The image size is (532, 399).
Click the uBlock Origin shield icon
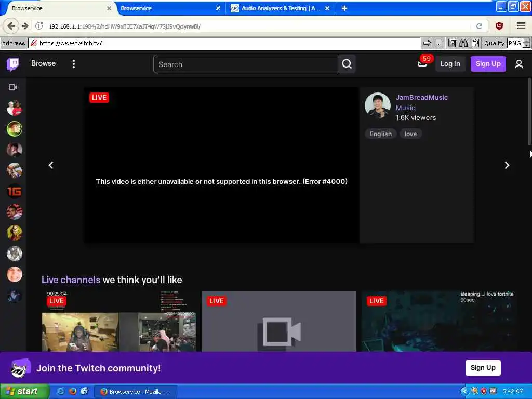499,26
